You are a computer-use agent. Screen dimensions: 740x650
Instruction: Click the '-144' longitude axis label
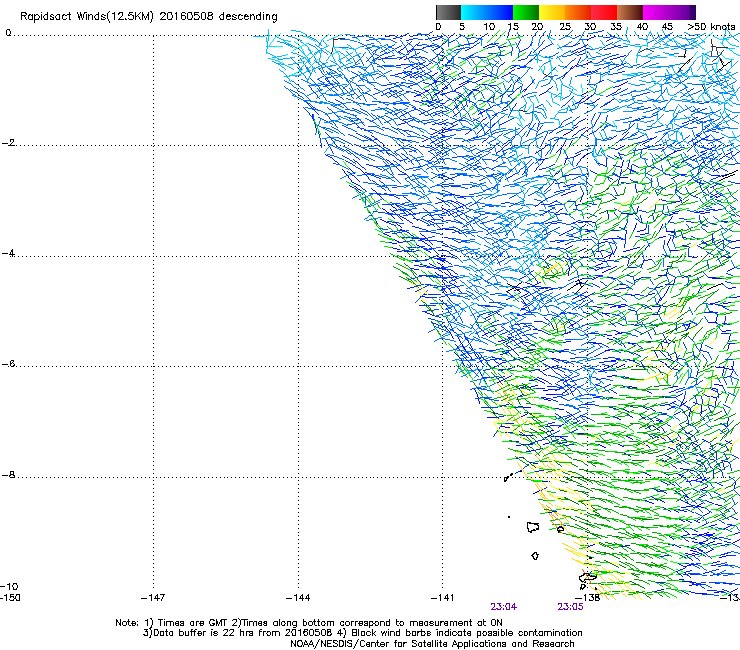click(x=298, y=598)
